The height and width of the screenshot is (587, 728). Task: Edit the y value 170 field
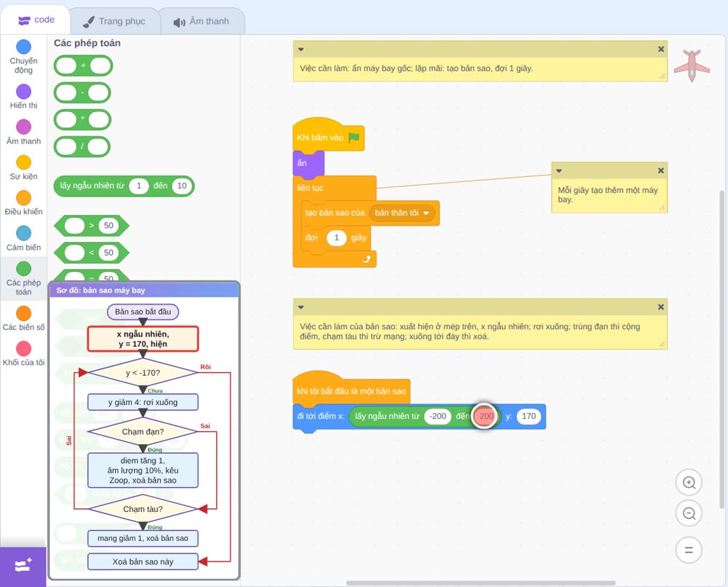pyautogui.click(x=529, y=416)
